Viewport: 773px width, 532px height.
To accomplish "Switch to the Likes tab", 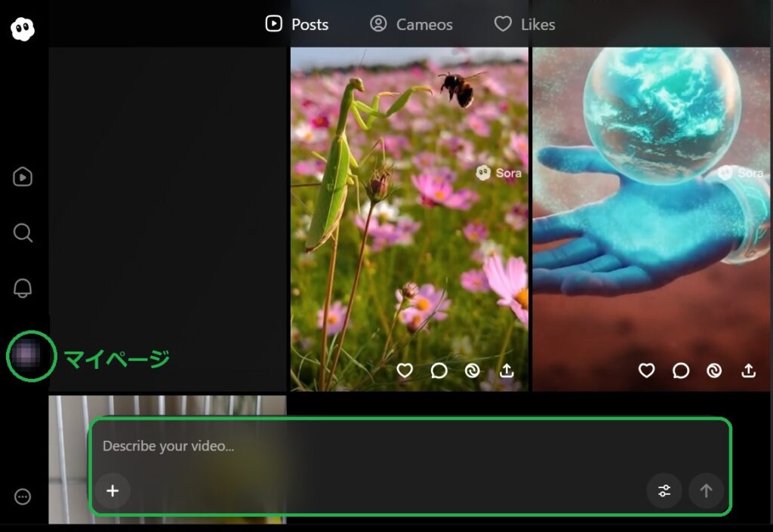I will tap(525, 24).
